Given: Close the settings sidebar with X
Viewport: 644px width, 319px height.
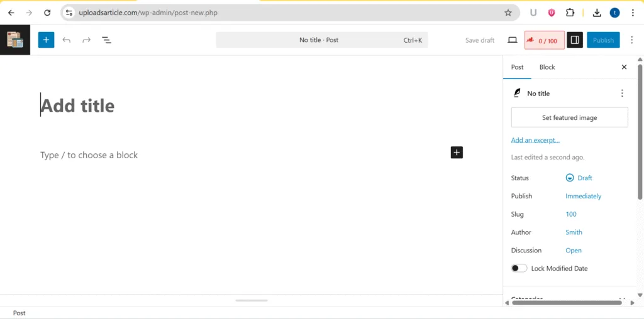Looking at the screenshot, I should [x=625, y=67].
